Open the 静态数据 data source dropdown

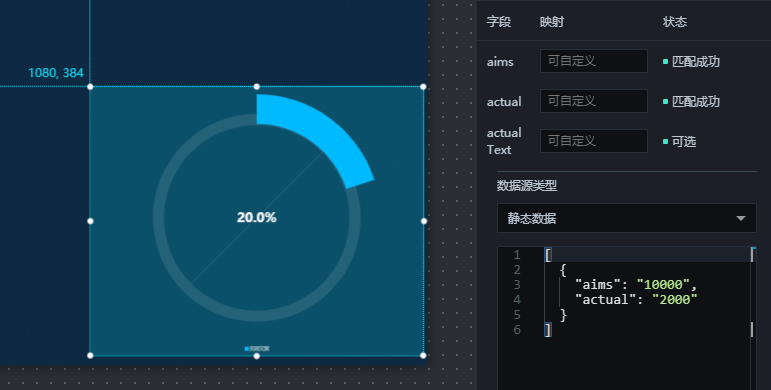tap(626, 218)
